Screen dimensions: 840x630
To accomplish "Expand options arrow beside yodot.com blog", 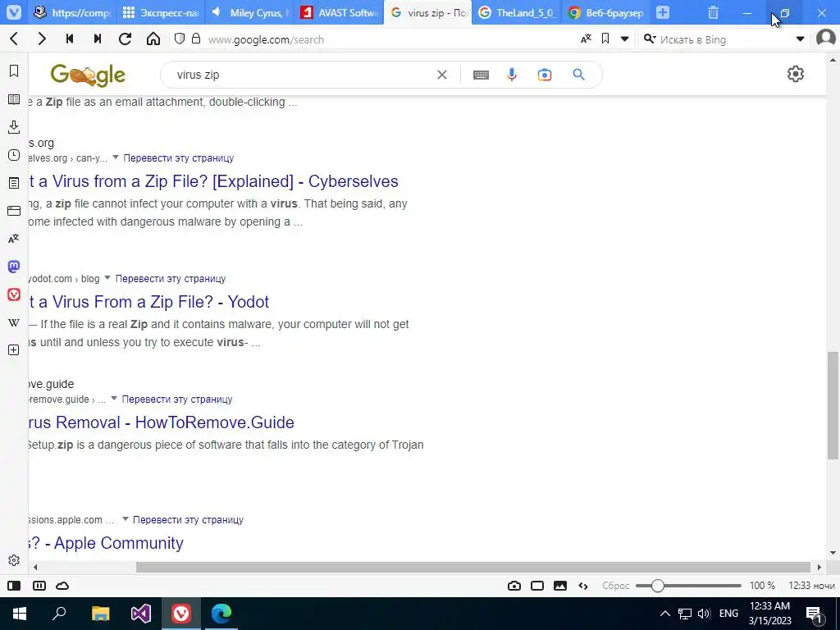I will tap(107, 278).
